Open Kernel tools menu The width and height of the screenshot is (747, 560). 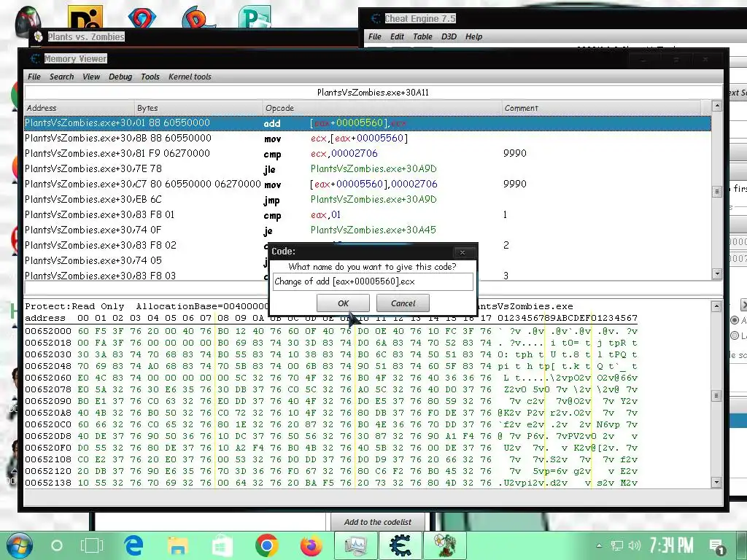pos(190,77)
